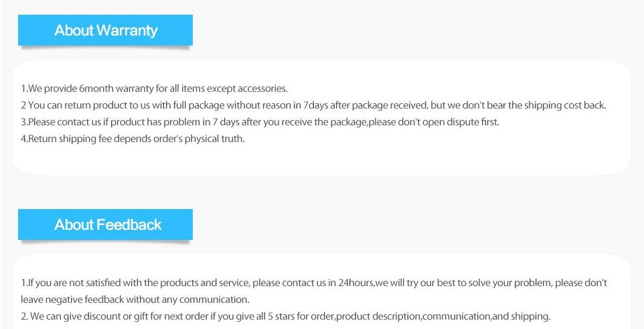Click the "solve your problem" phrase

[x=500, y=283]
